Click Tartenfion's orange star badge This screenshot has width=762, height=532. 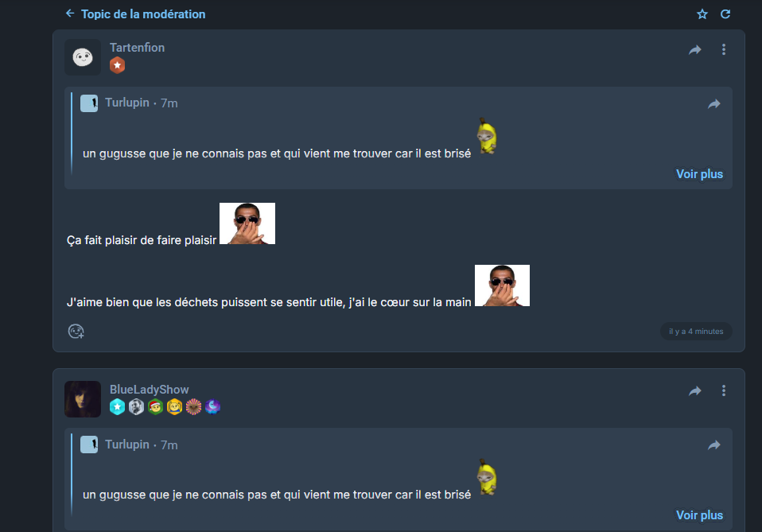coord(117,65)
